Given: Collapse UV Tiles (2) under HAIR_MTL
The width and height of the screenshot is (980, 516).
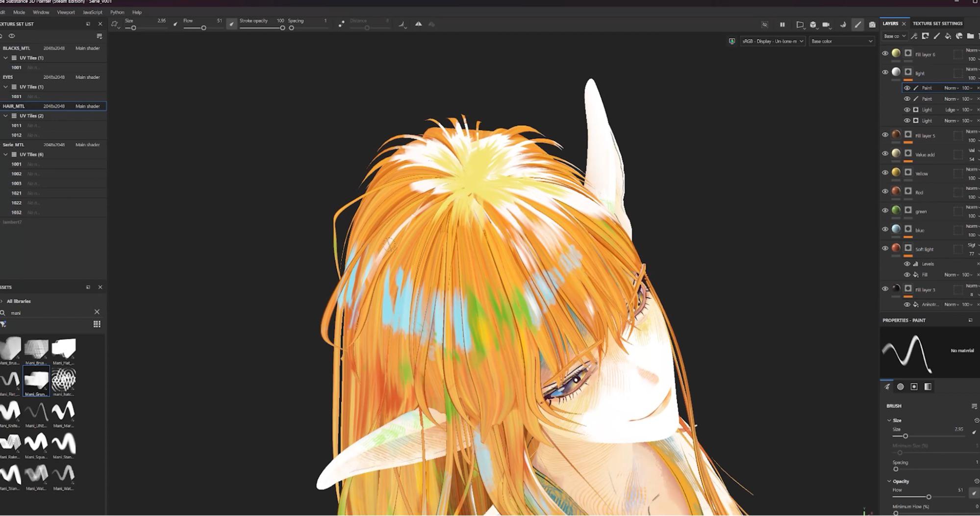Looking at the screenshot, I should [x=5, y=116].
